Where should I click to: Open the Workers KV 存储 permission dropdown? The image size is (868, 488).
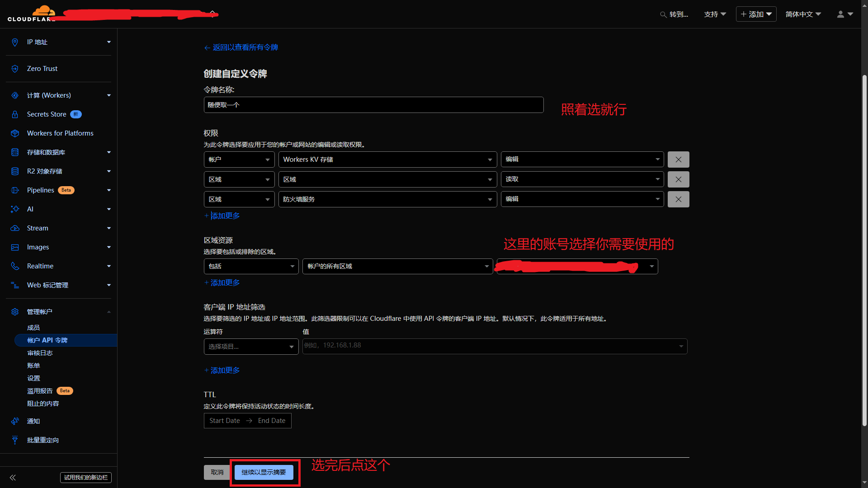[387, 160]
